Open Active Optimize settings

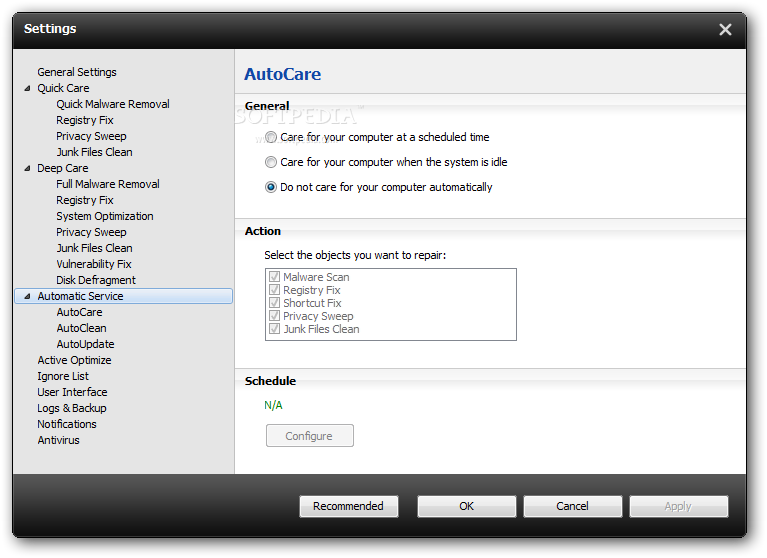(x=74, y=360)
